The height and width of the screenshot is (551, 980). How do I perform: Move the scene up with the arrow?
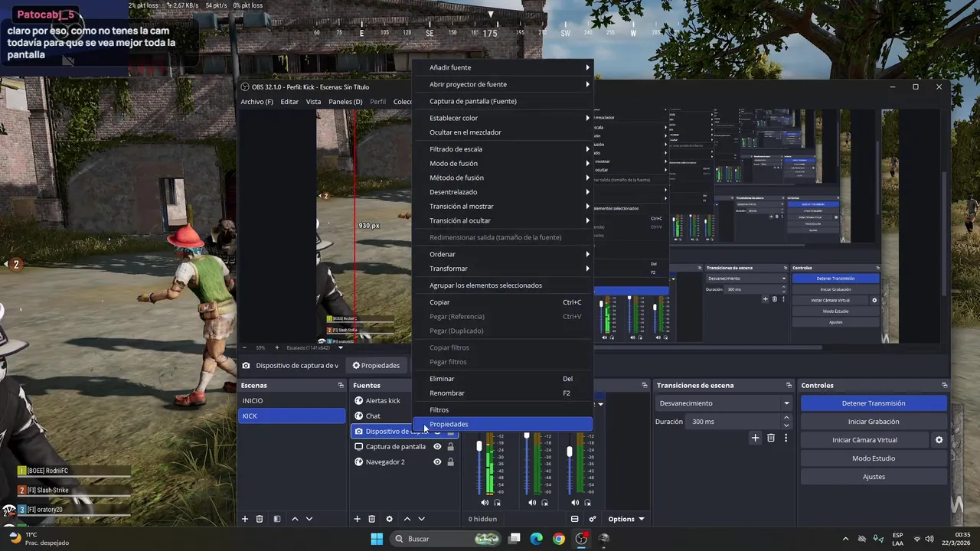tap(295, 519)
